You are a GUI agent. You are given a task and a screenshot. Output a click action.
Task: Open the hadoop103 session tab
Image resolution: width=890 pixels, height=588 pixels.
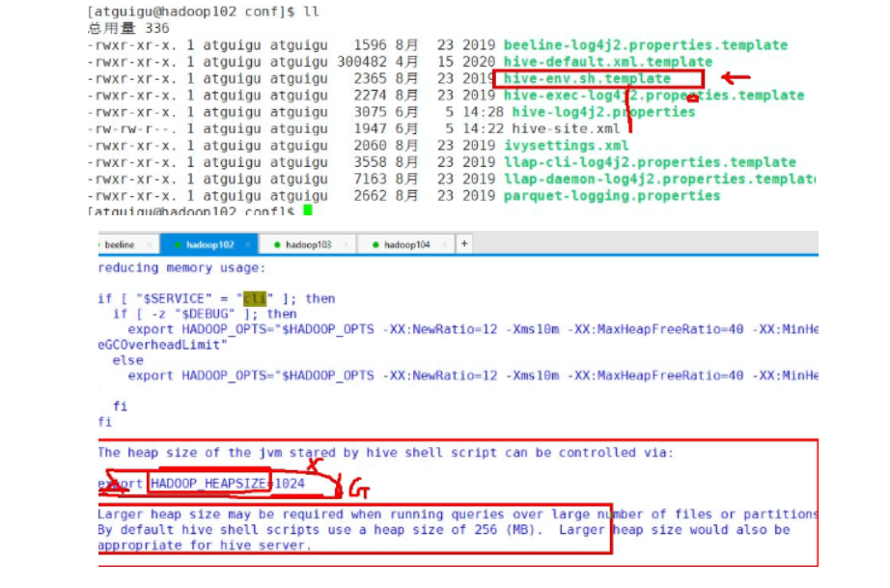click(x=308, y=244)
